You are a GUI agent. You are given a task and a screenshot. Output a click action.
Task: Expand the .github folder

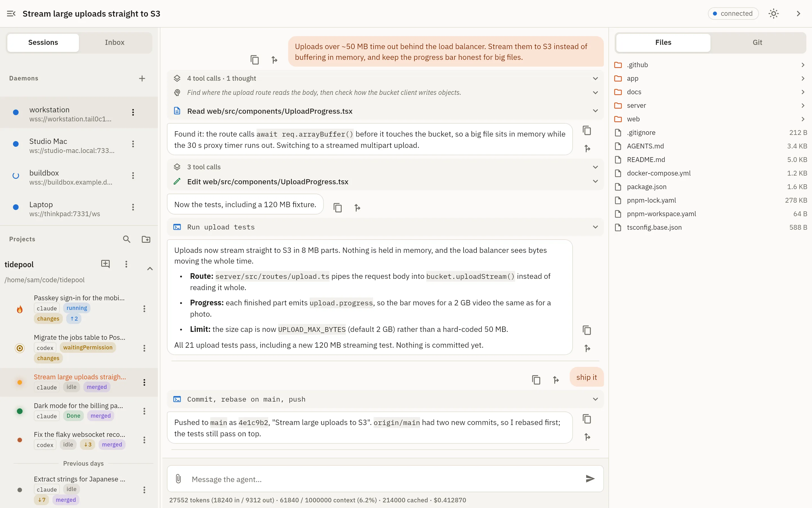pos(710,65)
